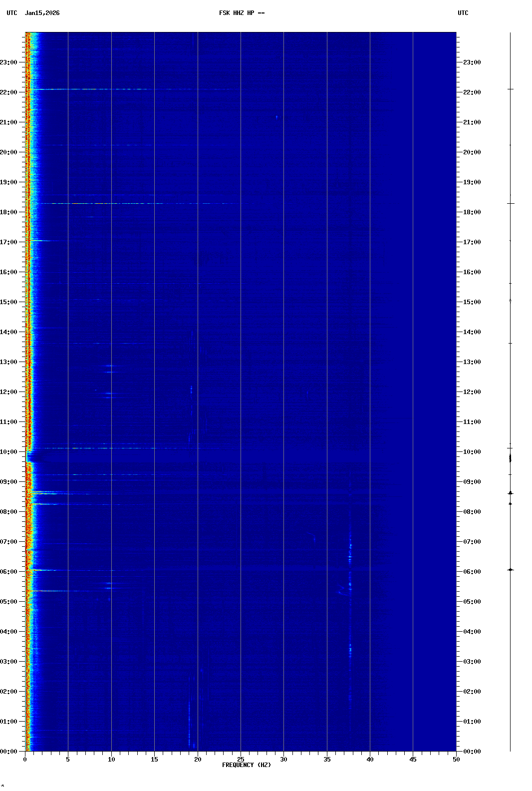Viewport: 532px width, 791px height.
Task: Select the 06:00 label on the right time axis
Action: 472,572
